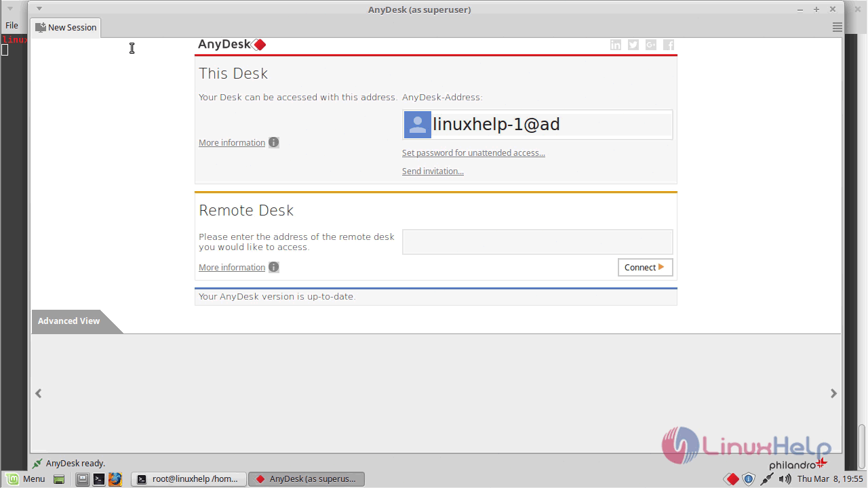Click the linuxhelp-1@ad address field
The width and height of the screenshot is (868, 488).
[x=538, y=125]
